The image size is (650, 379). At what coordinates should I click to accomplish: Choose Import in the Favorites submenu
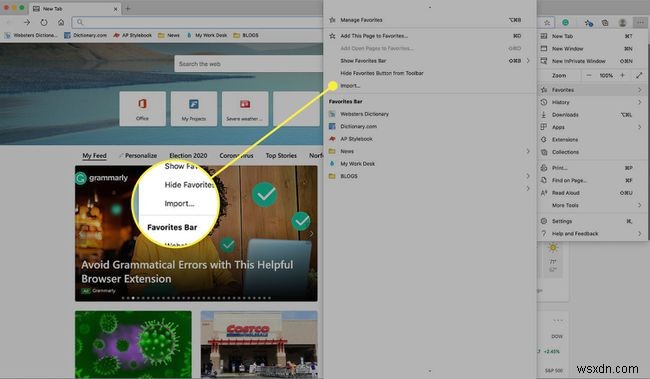tap(429, 85)
